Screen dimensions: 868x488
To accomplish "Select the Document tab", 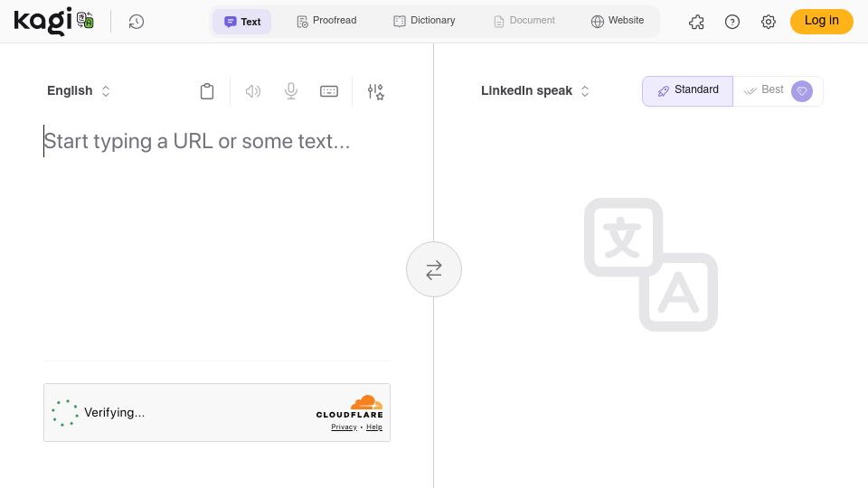I will 524,21.
